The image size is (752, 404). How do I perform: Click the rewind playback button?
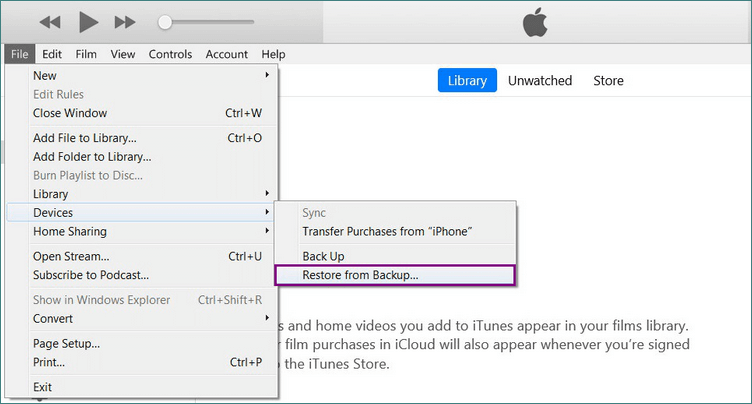click(50, 22)
